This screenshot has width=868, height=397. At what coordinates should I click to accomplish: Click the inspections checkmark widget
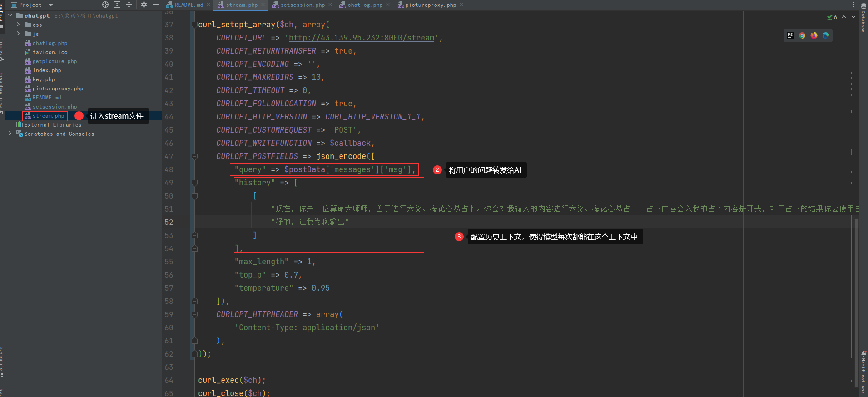pyautogui.click(x=832, y=17)
